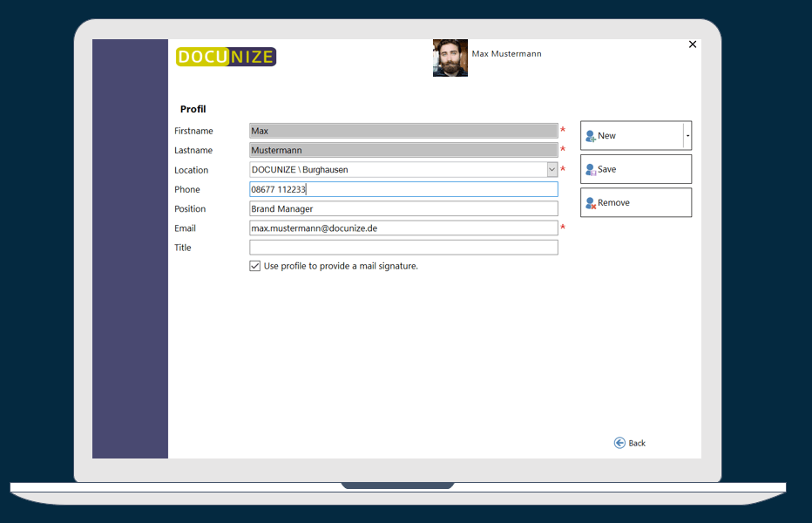
Task: Click the blue Back arrow icon
Action: (619, 443)
